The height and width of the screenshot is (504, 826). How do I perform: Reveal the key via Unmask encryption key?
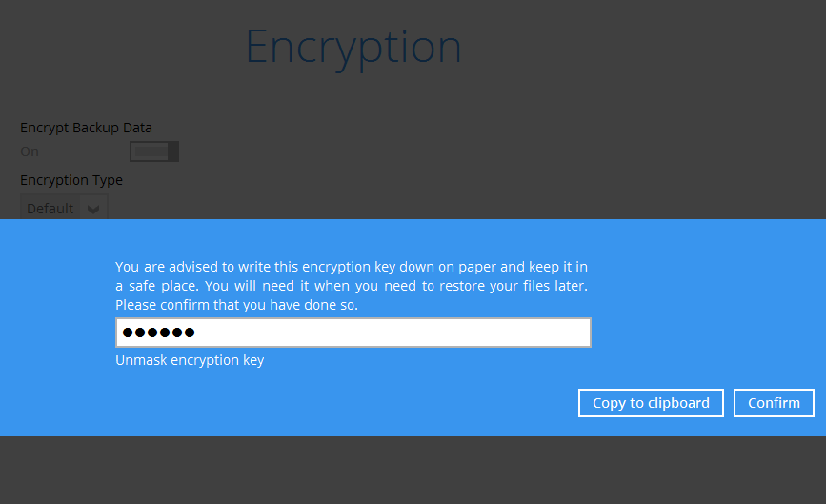[190, 360]
